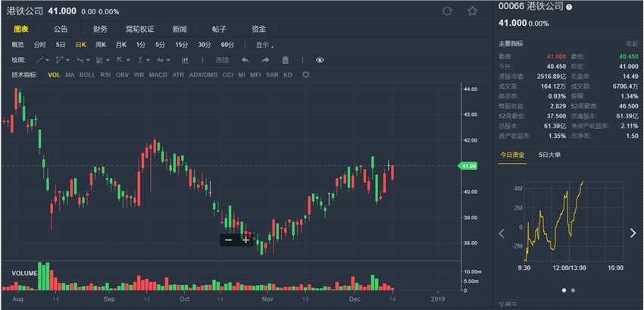Select the Aa text label tool
This screenshot has height=310, width=644.
pyautogui.click(x=161, y=60)
